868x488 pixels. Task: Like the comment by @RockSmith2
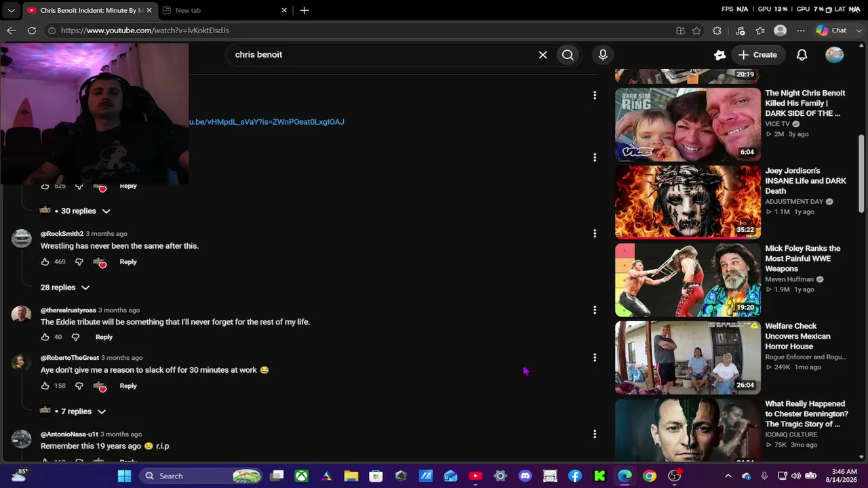click(45, 262)
